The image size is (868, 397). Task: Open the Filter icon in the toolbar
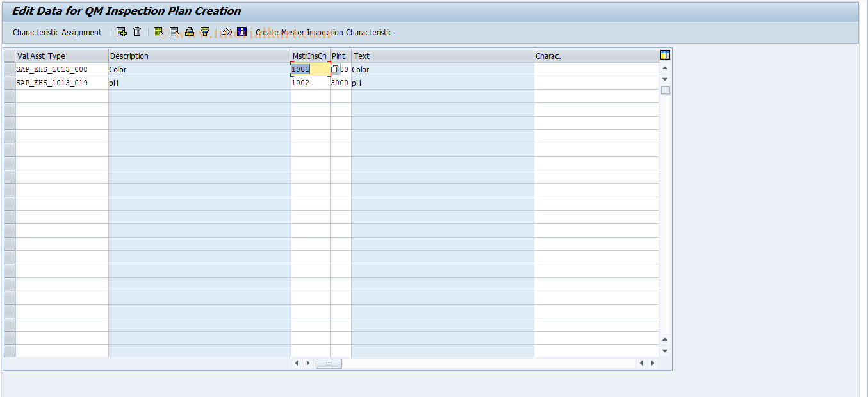206,31
